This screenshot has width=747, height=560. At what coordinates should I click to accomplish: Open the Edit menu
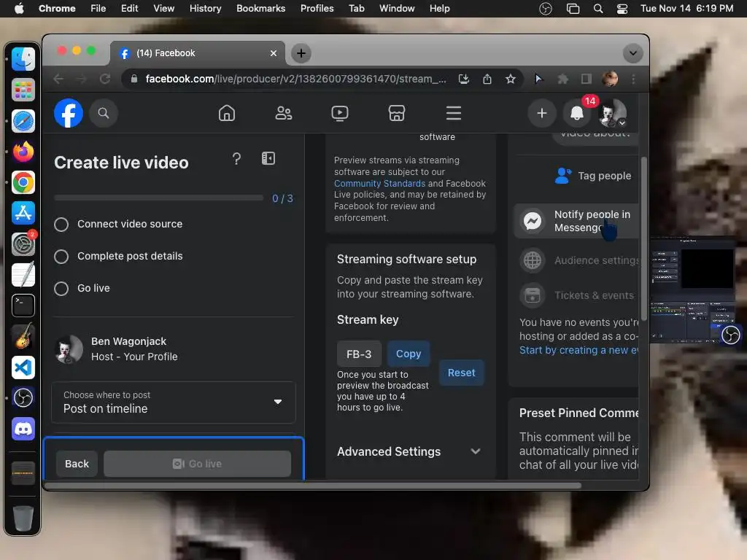coord(129,9)
